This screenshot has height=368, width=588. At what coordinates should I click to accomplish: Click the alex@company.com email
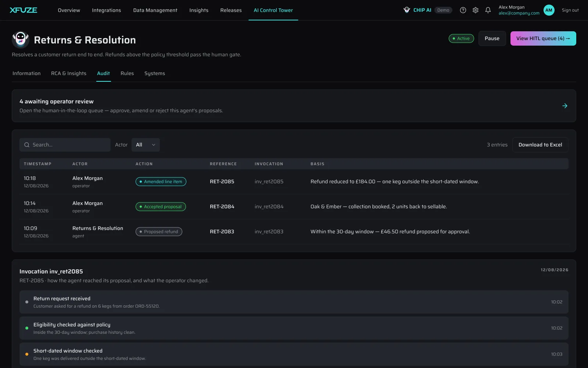tap(519, 13)
